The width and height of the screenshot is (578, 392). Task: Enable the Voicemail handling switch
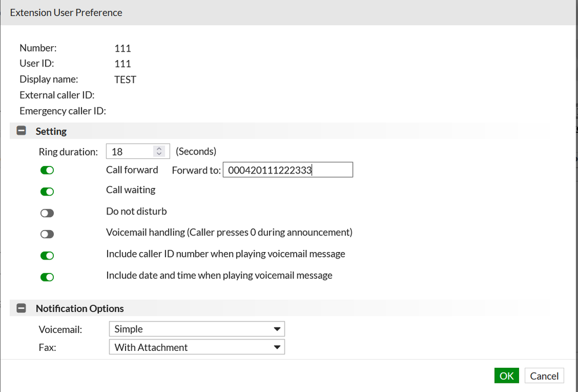[47, 234]
